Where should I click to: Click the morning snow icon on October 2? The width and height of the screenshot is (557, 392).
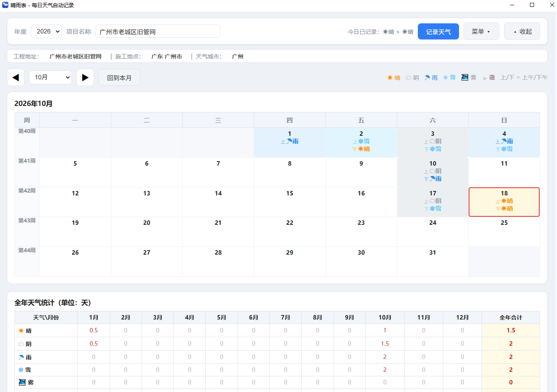pos(361,141)
